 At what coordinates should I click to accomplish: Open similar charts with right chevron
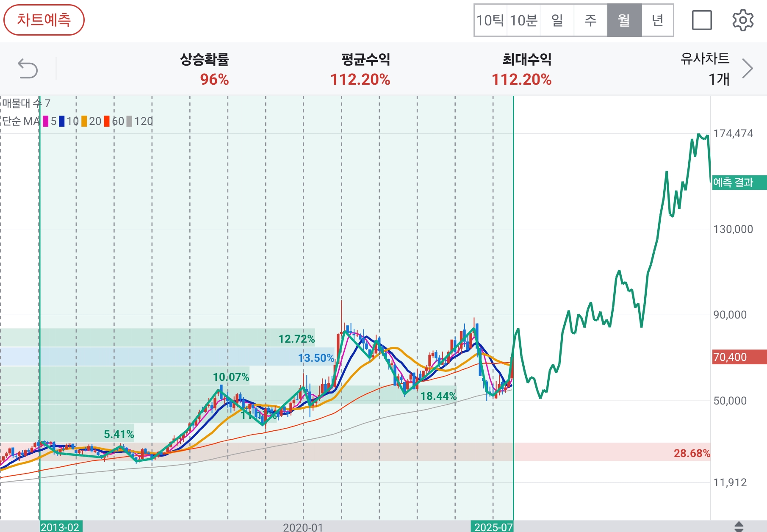click(x=748, y=69)
